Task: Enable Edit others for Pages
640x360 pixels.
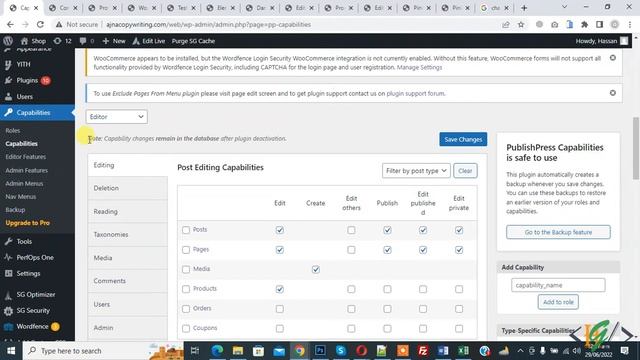Action: point(351,250)
